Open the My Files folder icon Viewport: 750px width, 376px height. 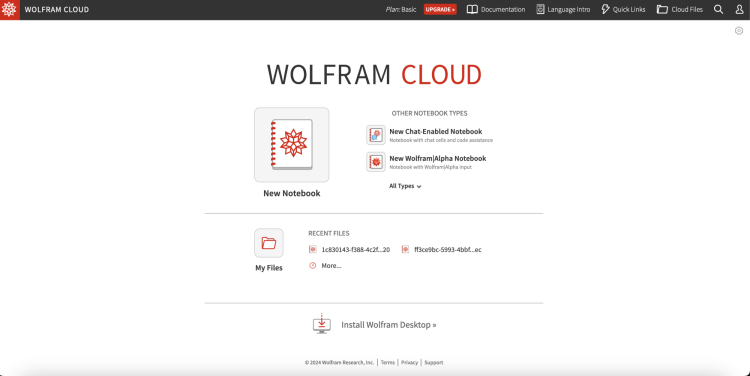tap(269, 243)
